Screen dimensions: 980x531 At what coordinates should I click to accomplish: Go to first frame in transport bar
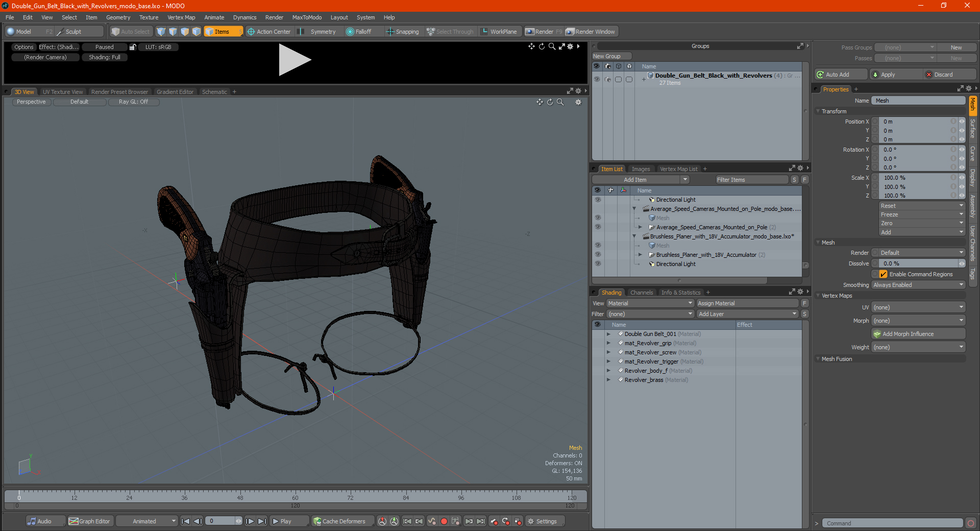tap(186, 521)
